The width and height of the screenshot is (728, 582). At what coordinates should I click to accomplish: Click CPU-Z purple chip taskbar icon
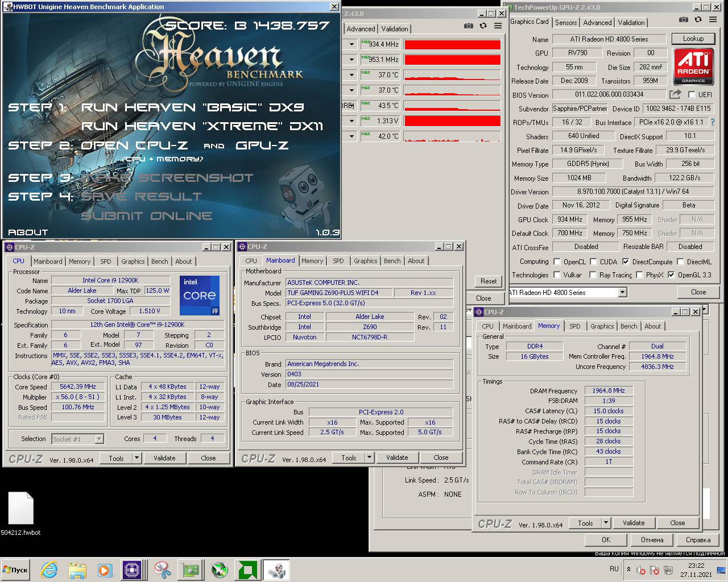[132, 570]
